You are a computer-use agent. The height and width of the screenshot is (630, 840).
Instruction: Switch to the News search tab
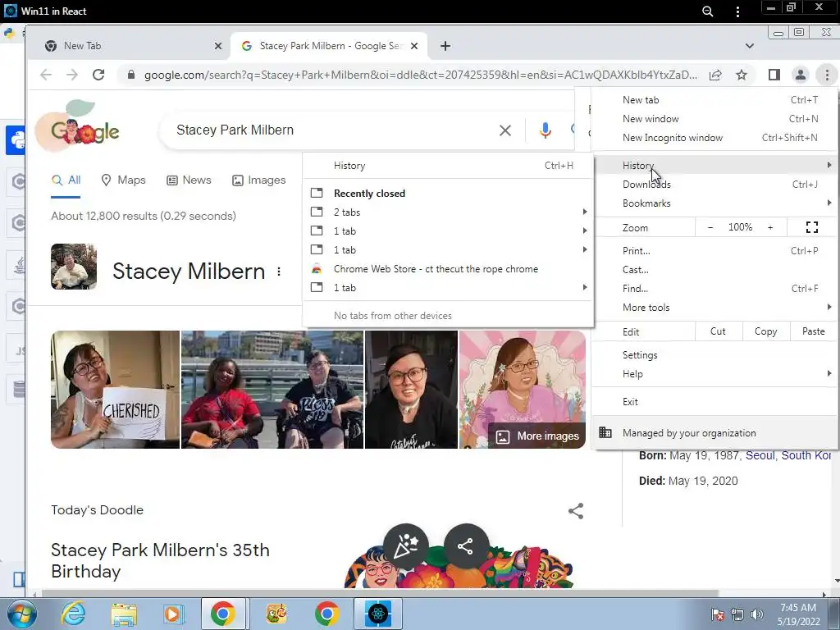189,180
